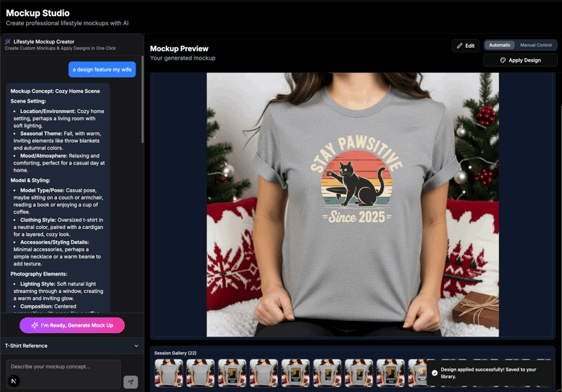Open the third Session Gallery thumbnail
Viewport: 562px width, 392px height.
tap(233, 373)
